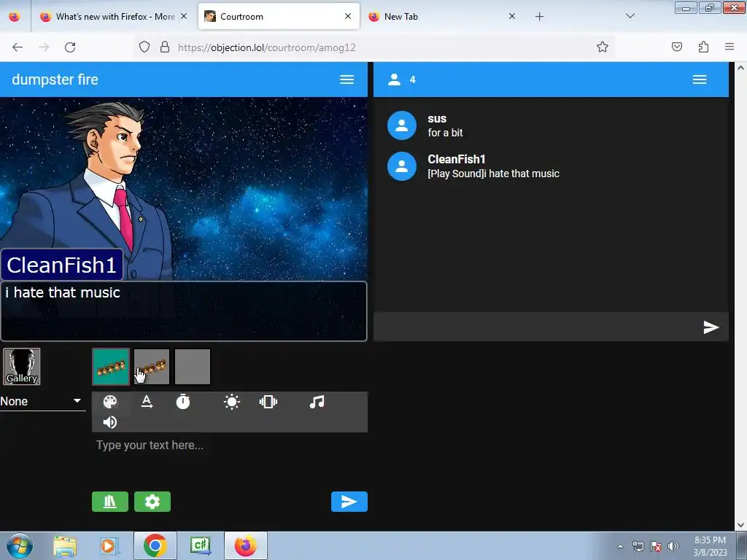
Task: Show hidden system tray icons
Action: [x=620, y=547]
